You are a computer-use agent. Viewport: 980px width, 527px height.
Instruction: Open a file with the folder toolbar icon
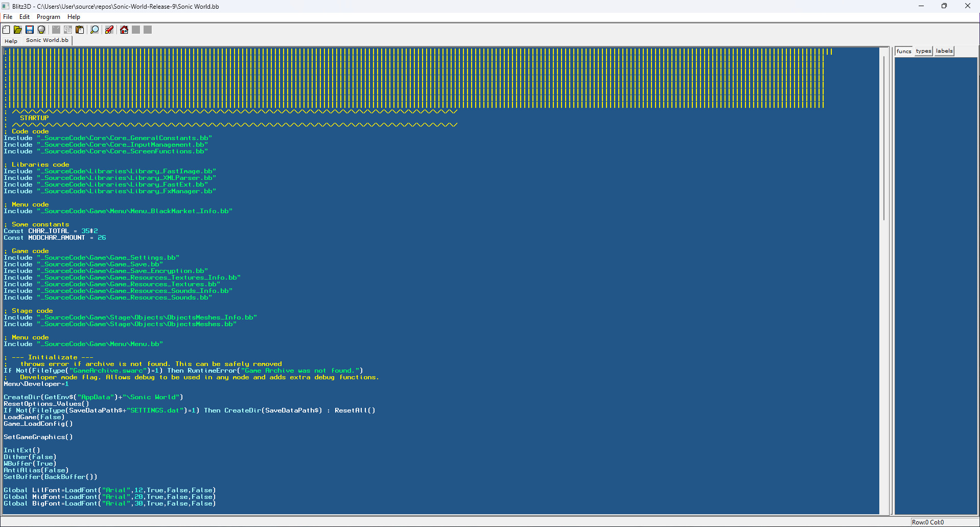tap(17, 30)
